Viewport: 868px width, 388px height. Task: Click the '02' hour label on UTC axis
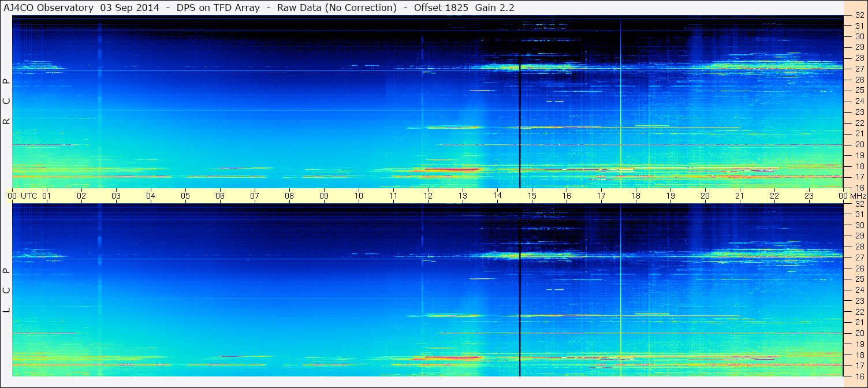coord(81,196)
